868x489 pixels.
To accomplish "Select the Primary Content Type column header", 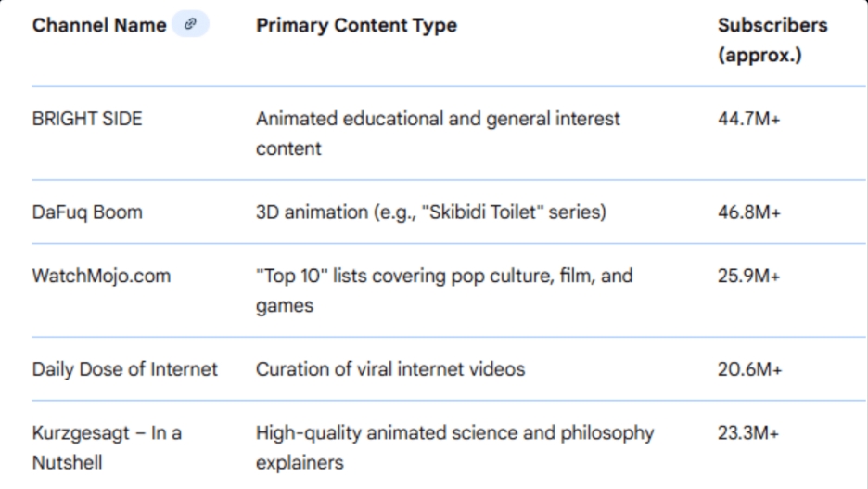I will pos(356,26).
